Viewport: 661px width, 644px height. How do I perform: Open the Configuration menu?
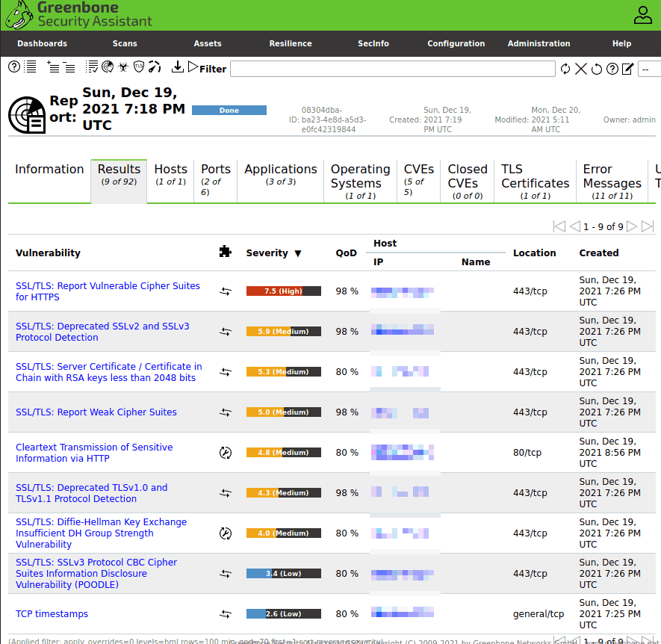click(456, 43)
